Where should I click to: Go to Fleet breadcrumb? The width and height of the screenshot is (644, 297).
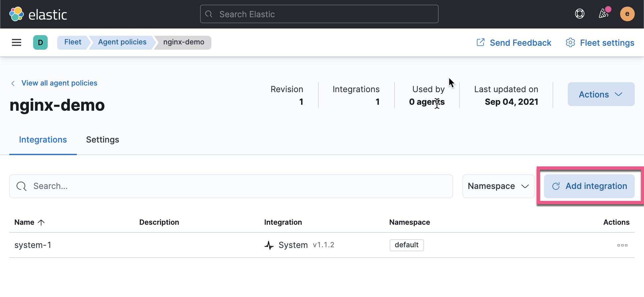(x=73, y=42)
